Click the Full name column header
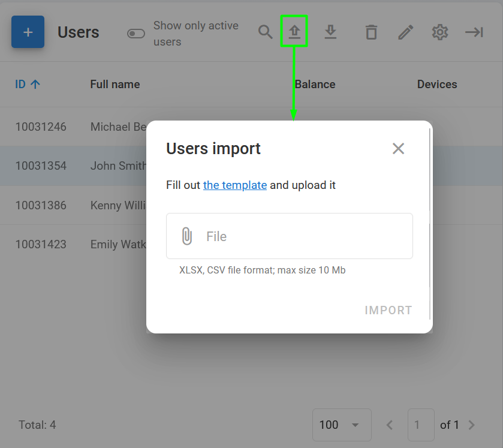The image size is (503, 448). point(115,84)
